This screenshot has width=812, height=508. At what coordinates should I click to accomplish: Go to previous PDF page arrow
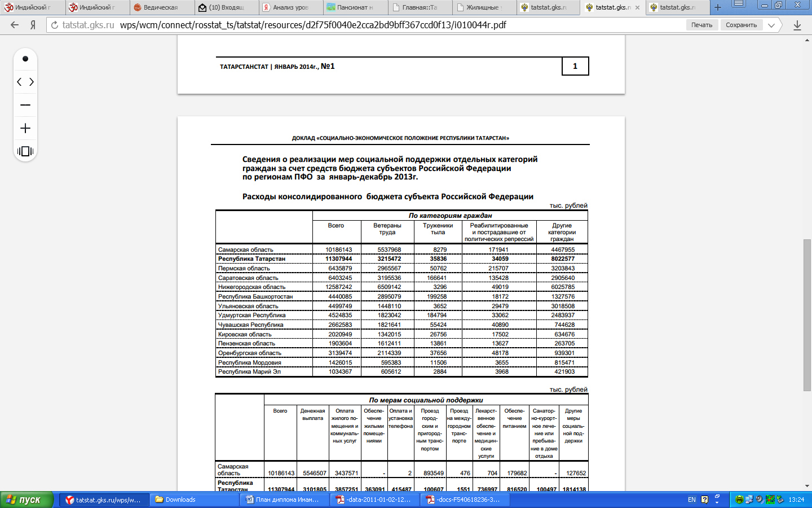[19, 82]
